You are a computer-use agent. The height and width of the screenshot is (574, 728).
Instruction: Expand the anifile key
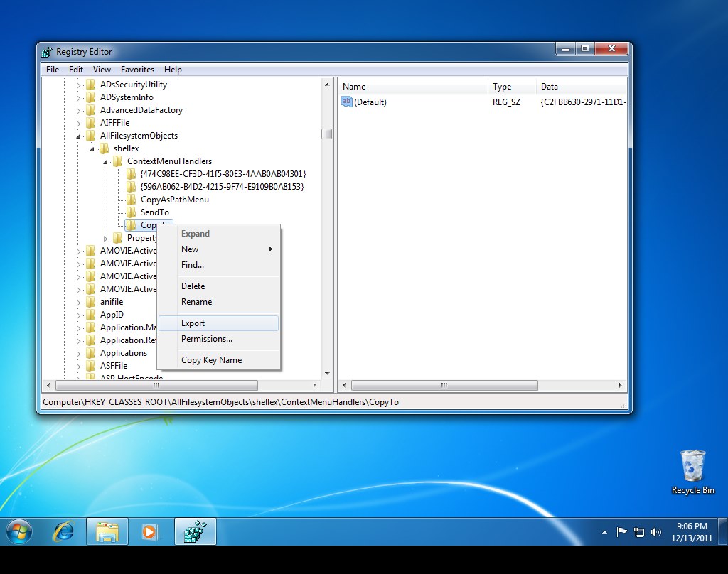pyautogui.click(x=78, y=303)
